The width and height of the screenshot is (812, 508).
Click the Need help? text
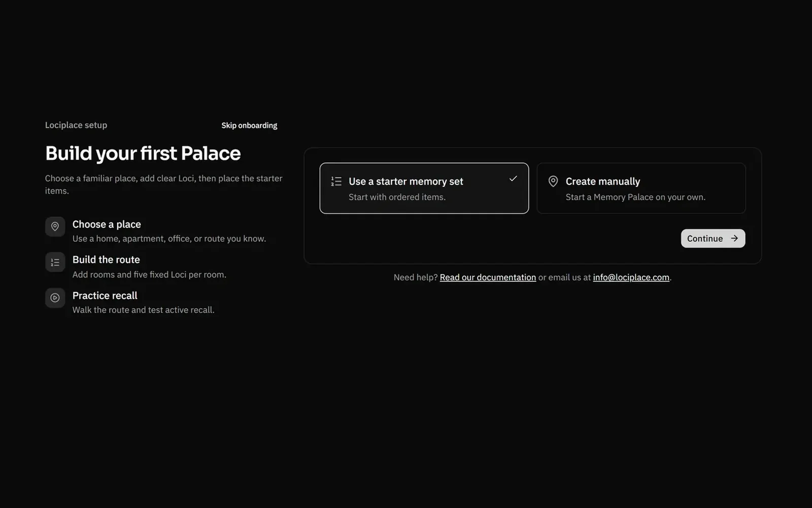click(416, 277)
